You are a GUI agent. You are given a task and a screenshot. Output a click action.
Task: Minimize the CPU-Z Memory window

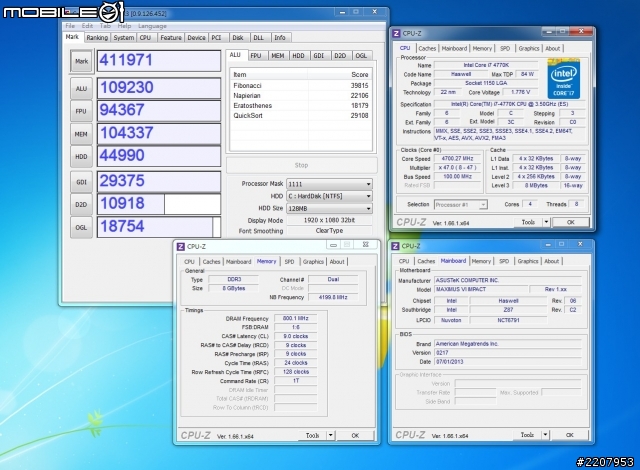tap(333, 245)
